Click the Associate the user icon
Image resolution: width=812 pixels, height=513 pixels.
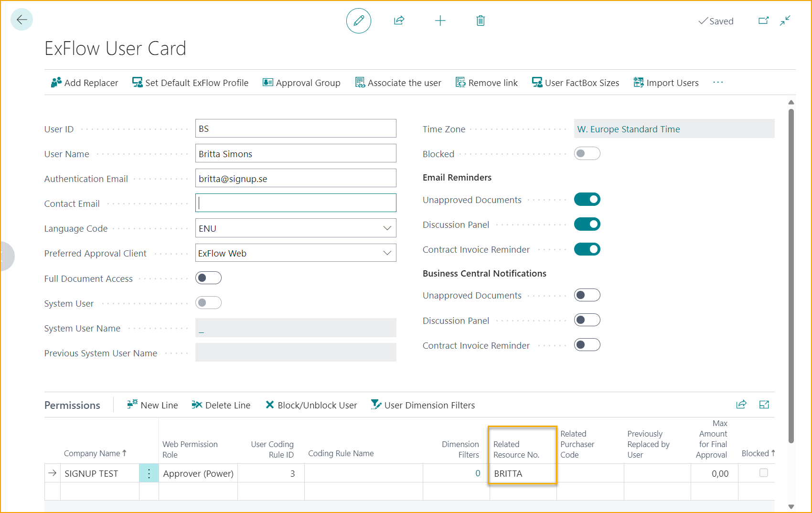click(x=360, y=83)
